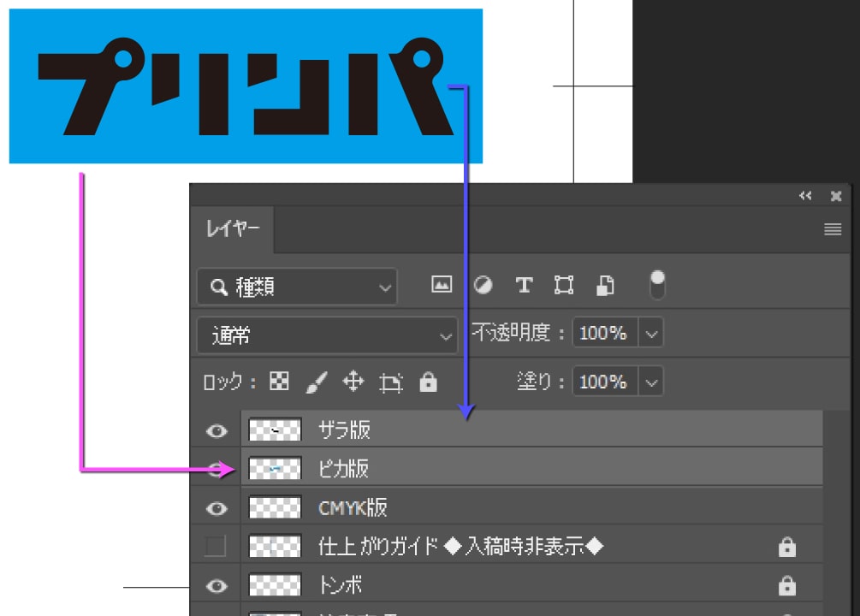The height and width of the screenshot is (616, 860).
Task: Click the shape layer filter icon
Action: click(564, 285)
